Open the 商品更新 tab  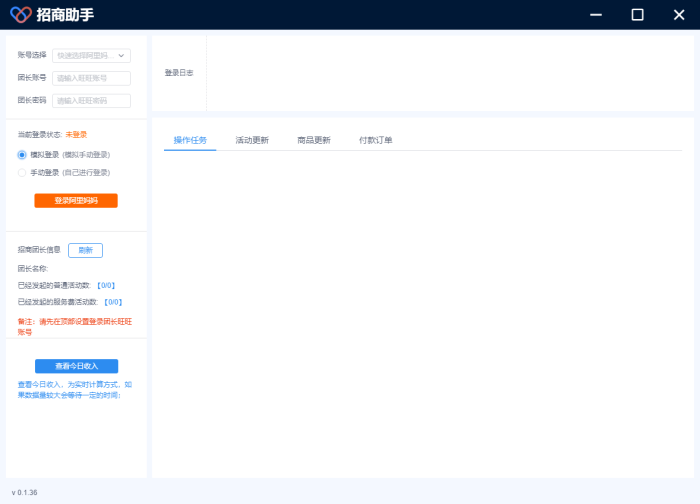point(314,140)
